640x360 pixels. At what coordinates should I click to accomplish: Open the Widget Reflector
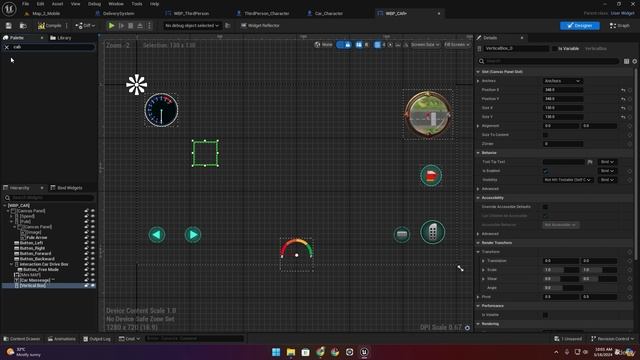point(260,26)
